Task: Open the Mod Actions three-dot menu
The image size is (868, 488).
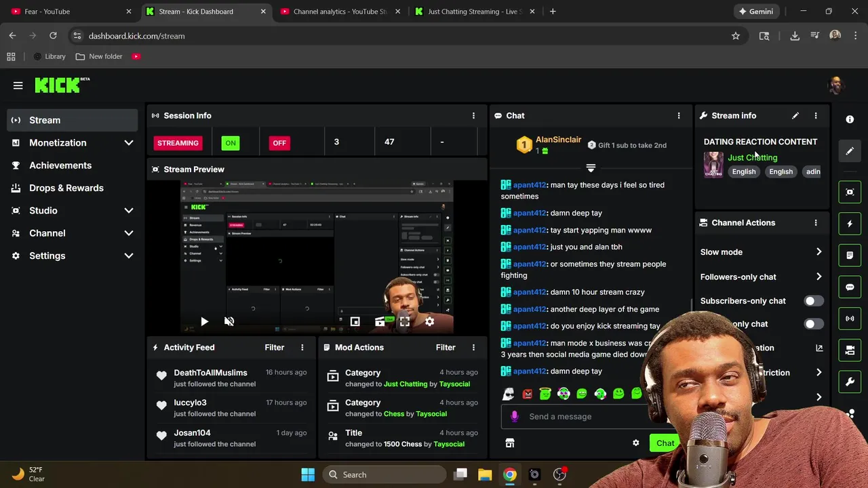Action: pos(473,348)
